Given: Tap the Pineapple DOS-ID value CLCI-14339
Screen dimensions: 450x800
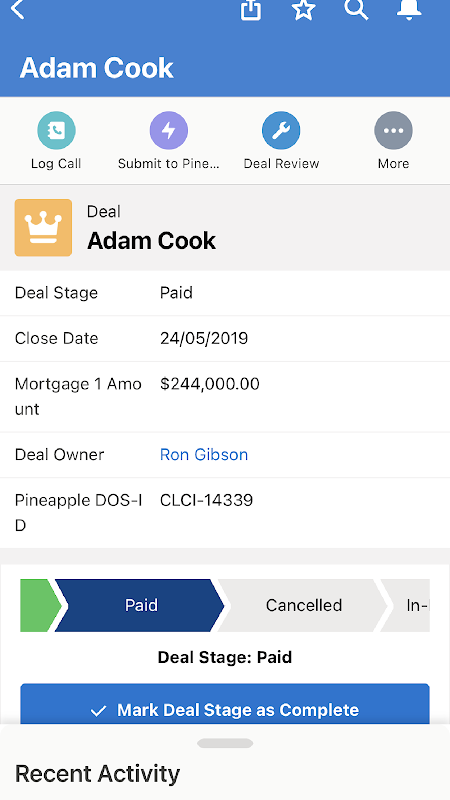Looking at the screenshot, I should point(206,500).
